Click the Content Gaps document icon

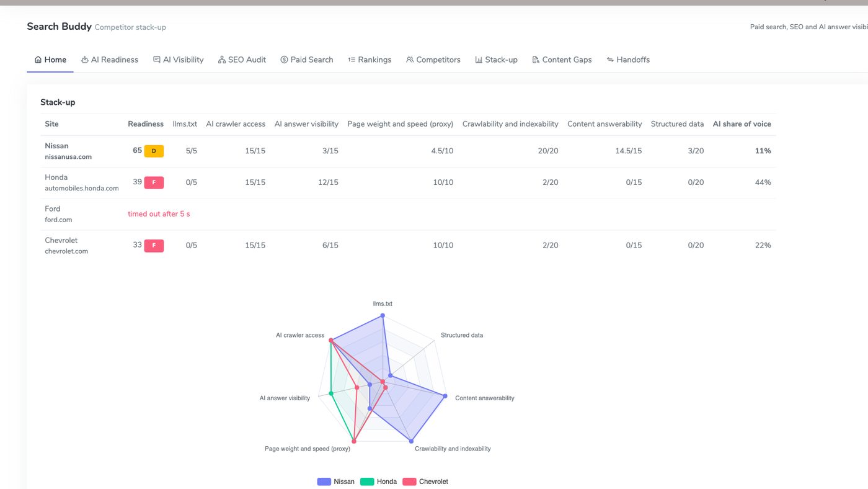pyautogui.click(x=536, y=60)
